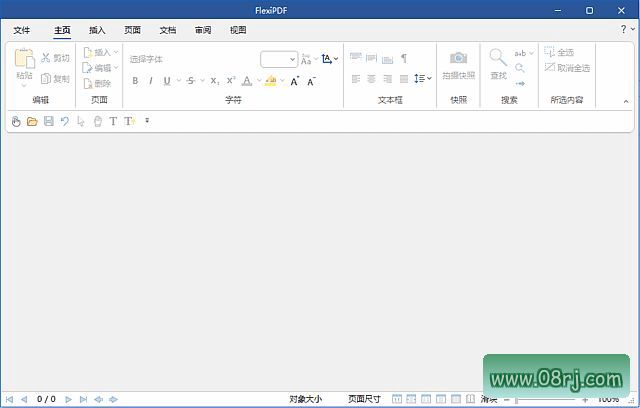Click the 粘贴 paste icon
Viewport: 640px width, 408px height.
[x=24, y=58]
